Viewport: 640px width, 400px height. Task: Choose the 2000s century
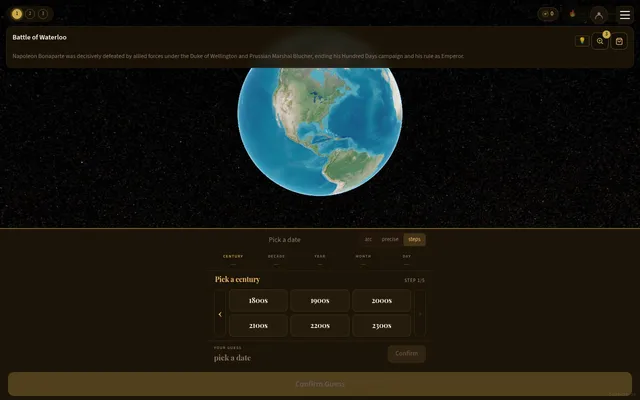[382, 300]
